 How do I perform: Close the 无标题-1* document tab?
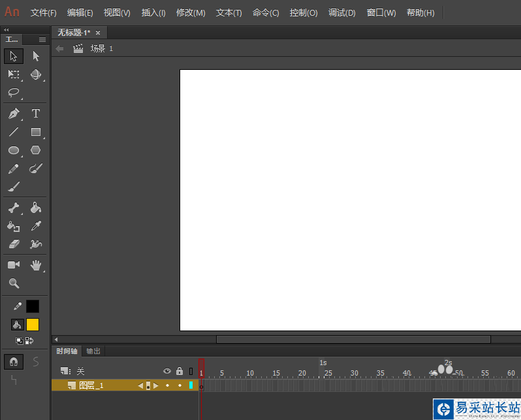98,33
